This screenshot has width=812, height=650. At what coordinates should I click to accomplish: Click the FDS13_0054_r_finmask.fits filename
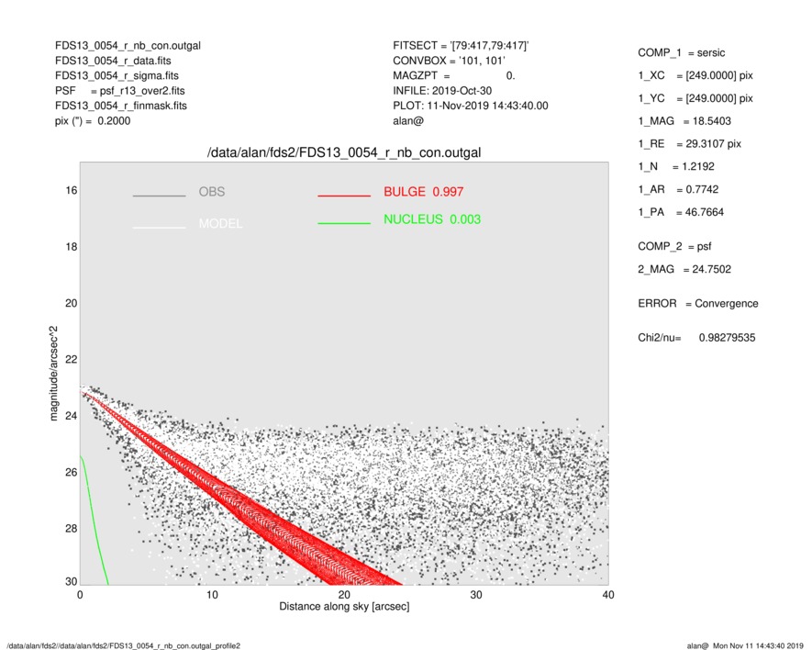coord(121,106)
